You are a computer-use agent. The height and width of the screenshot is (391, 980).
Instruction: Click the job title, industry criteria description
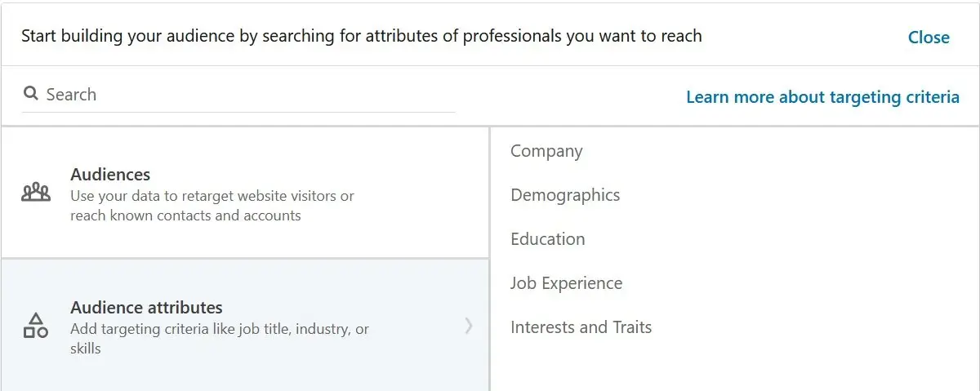click(220, 329)
